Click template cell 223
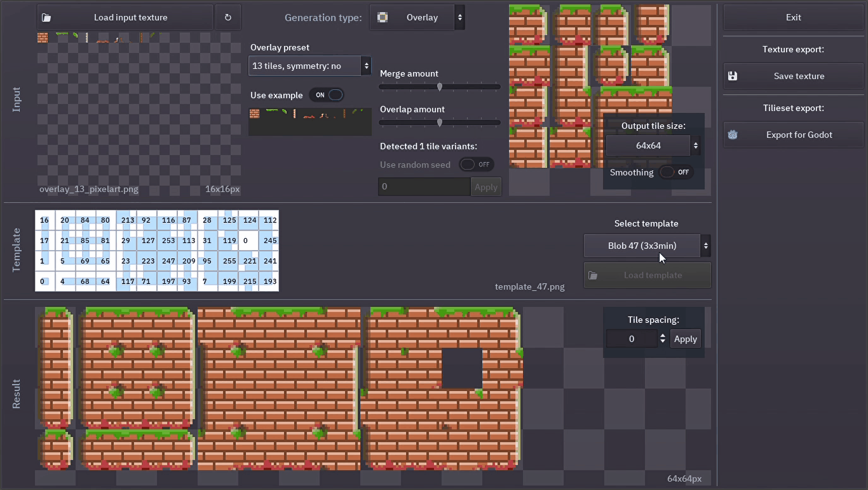Screen dimensions: 868x490 148,261
